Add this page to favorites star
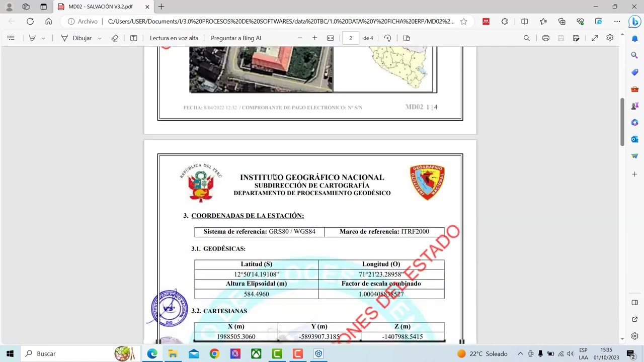The image size is (644, 362). coord(464,21)
